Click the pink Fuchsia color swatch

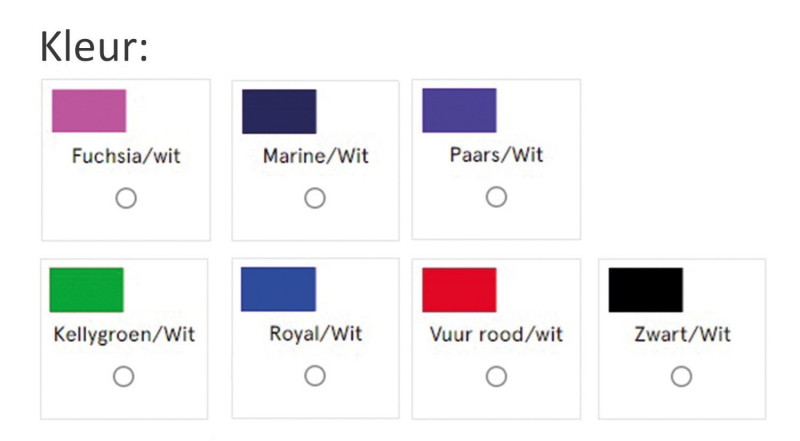tap(89, 111)
